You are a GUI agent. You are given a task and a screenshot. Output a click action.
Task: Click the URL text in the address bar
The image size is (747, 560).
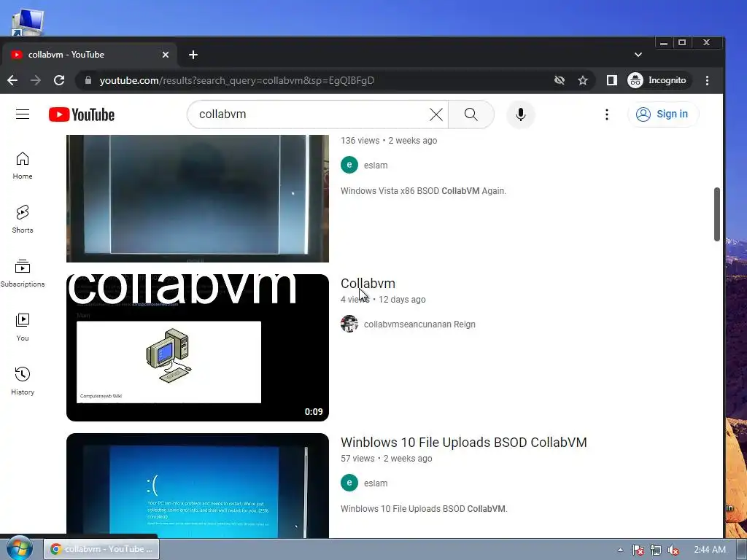tap(237, 80)
